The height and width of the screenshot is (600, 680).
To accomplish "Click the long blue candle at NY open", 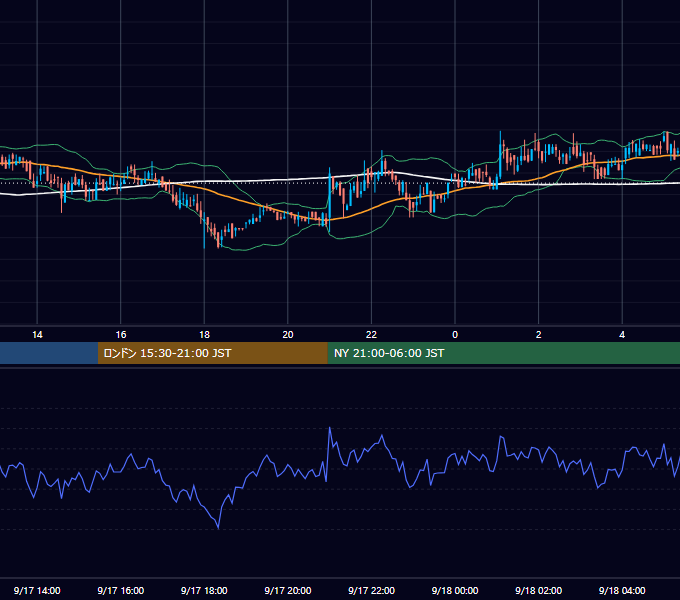I will tap(330, 199).
